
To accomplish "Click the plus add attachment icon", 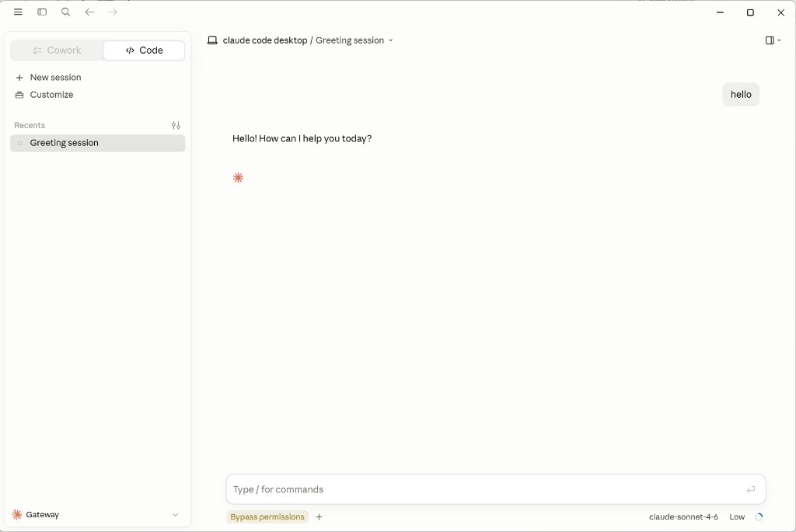I will (319, 516).
